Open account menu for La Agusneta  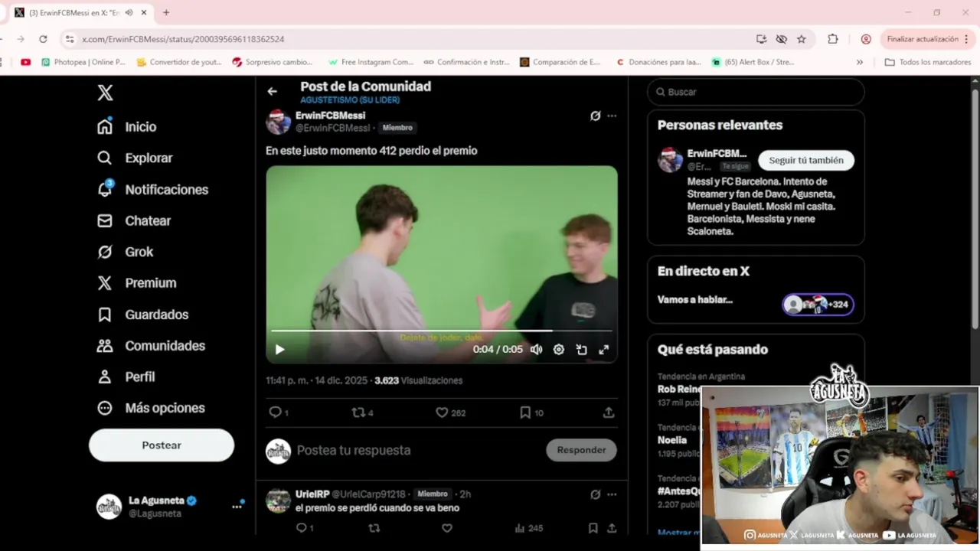[x=168, y=507]
